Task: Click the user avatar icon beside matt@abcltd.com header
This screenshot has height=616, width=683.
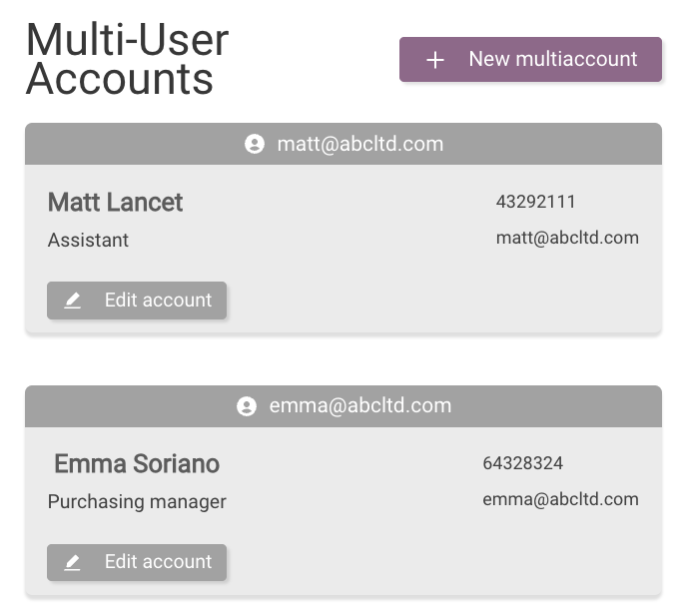Action: (x=255, y=144)
